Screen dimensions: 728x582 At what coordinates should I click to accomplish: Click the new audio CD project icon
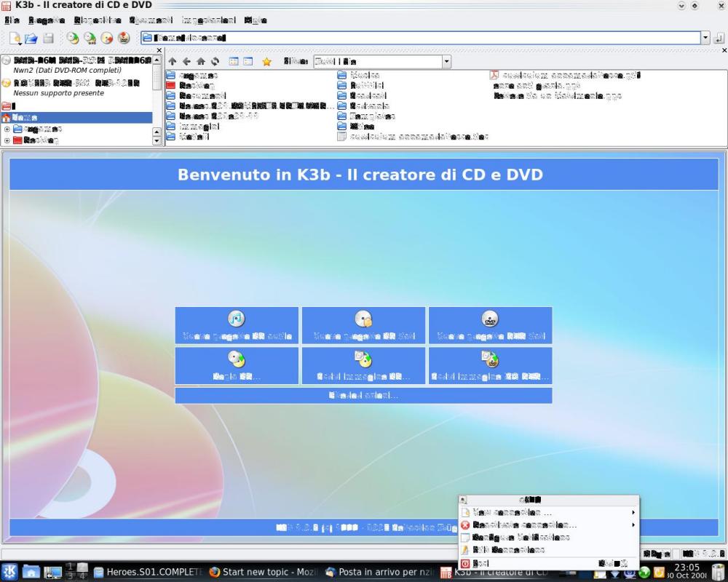point(236,319)
